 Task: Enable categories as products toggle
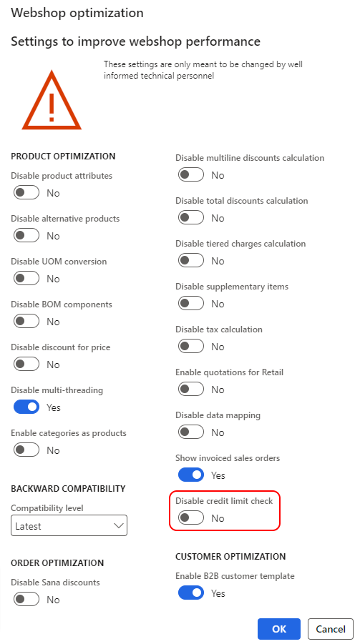click(26, 450)
